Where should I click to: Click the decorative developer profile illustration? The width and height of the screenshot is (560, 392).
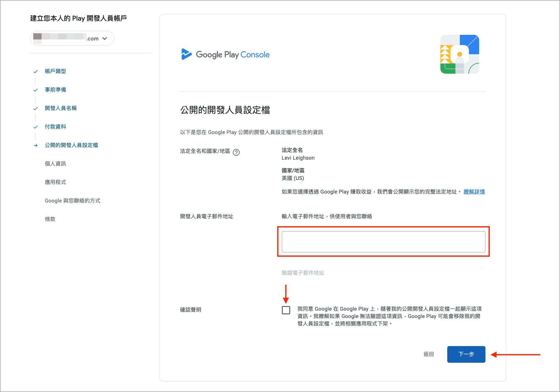pyautogui.click(x=460, y=54)
